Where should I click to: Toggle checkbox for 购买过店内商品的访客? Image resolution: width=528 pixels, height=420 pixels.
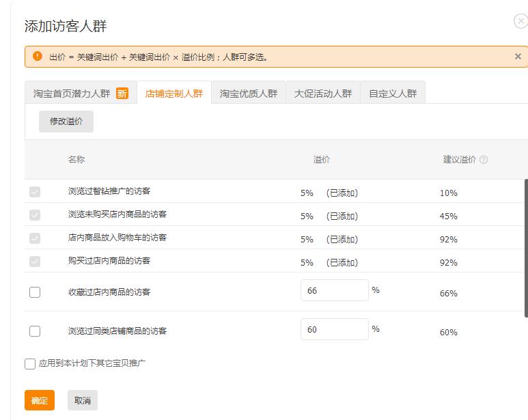point(35,262)
